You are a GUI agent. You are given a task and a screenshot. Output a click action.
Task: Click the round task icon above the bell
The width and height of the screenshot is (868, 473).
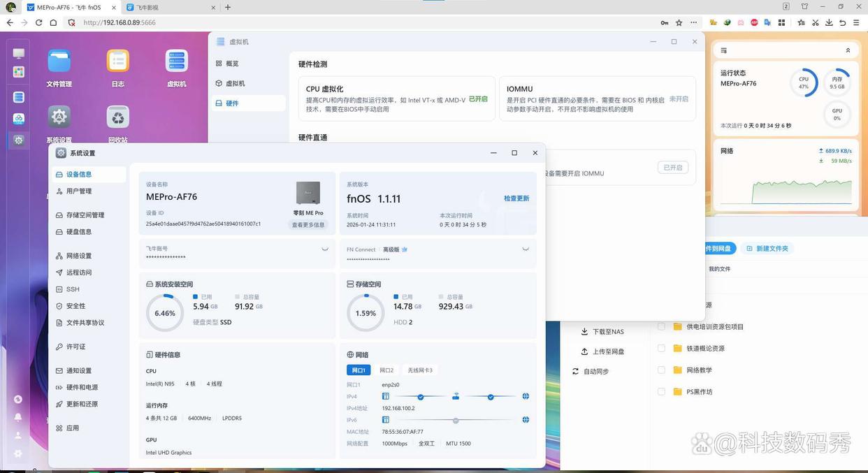point(19,400)
